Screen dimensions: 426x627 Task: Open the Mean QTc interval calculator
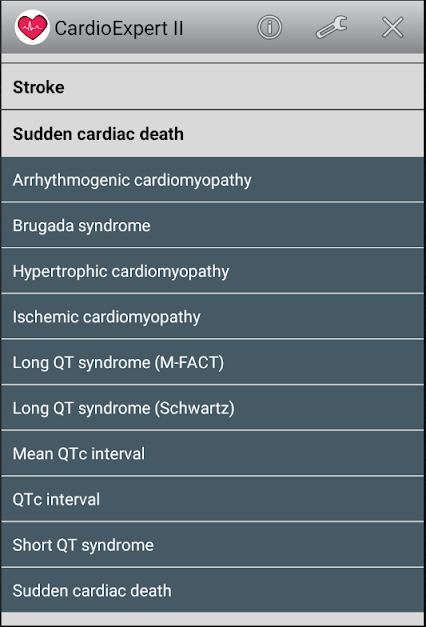pos(212,453)
